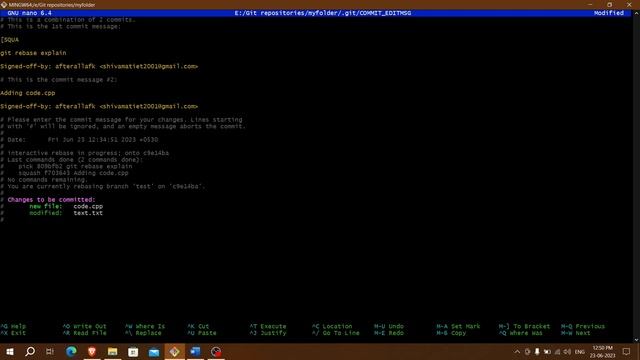
Task: Switch the ENG input language indicator
Action: tap(580, 352)
